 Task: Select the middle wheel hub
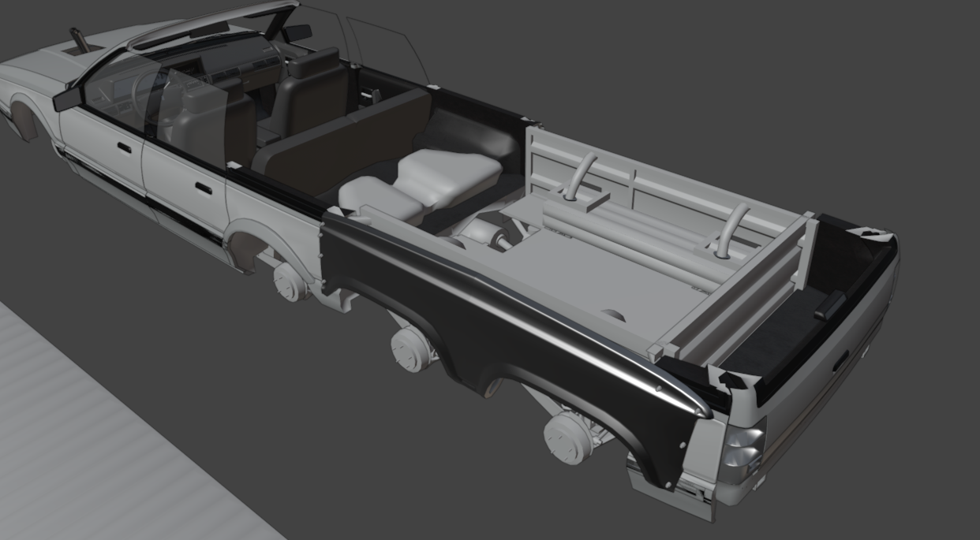(413, 348)
